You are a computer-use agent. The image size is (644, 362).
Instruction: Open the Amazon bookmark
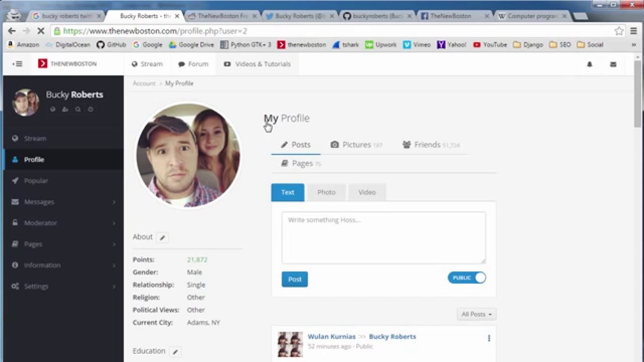[23, 45]
